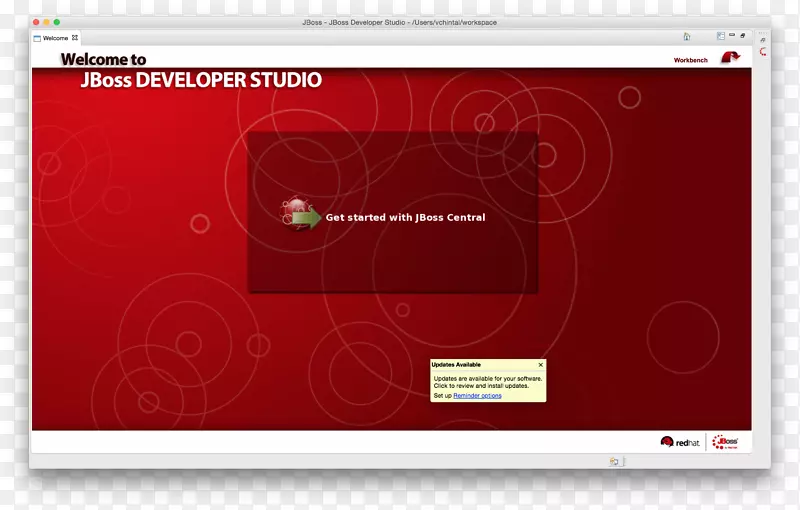Click the red progress icon in right trim
Screen dimensions: 800x510
[x=763, y=52]
